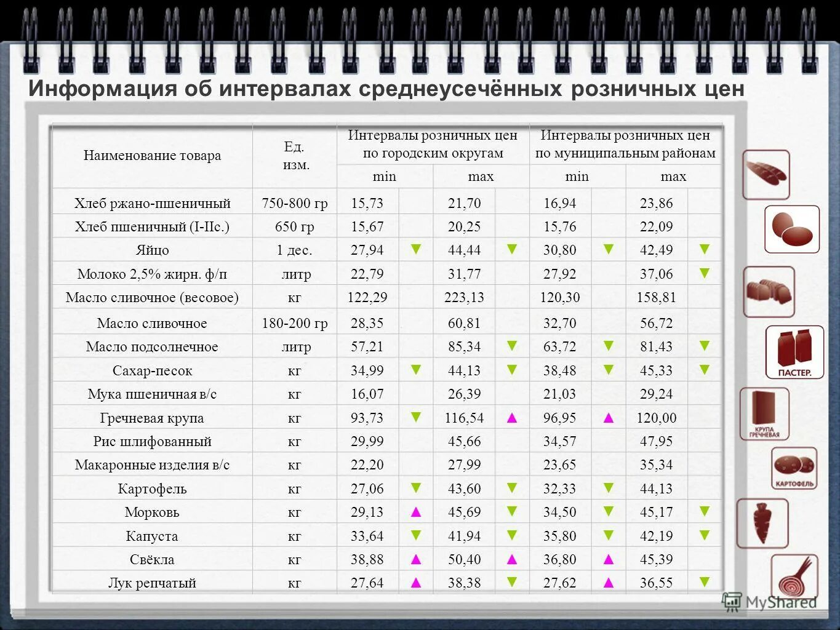The image size is (840, 630).
Task: Click the green down arrow beside 36,55 for Лук репчатый
Action: [x=705, y=581]
